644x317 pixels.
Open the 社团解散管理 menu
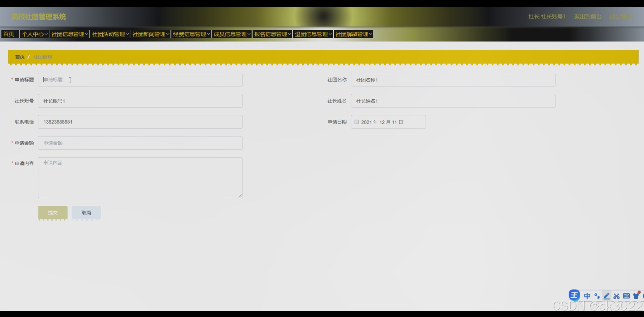pyautogui.click(x=354, y=34)
